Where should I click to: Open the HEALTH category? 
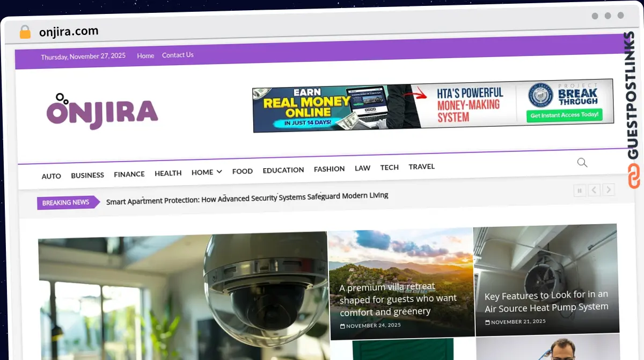(168, 173)
